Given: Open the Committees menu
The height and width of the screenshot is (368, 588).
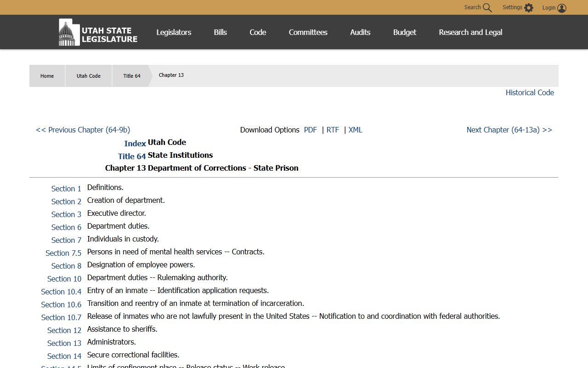Looking at the screenshot, I should pyautogui.click(x=308, y=32).
